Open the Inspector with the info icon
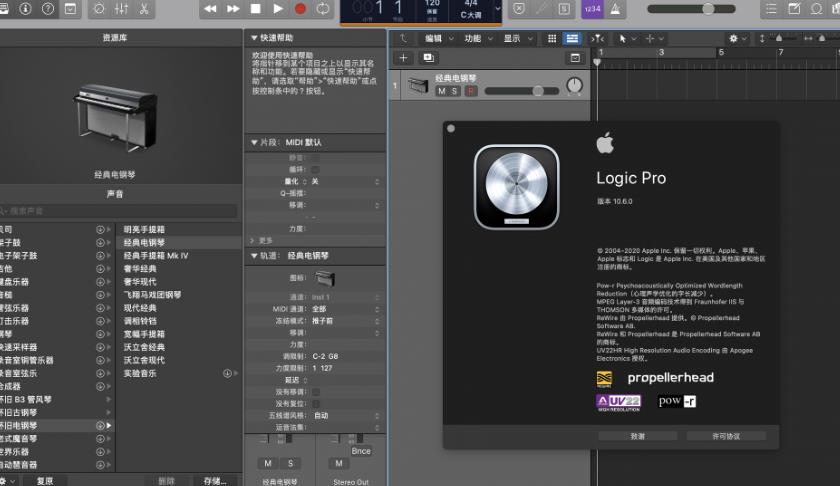840x486 pixels. point(25,9)
